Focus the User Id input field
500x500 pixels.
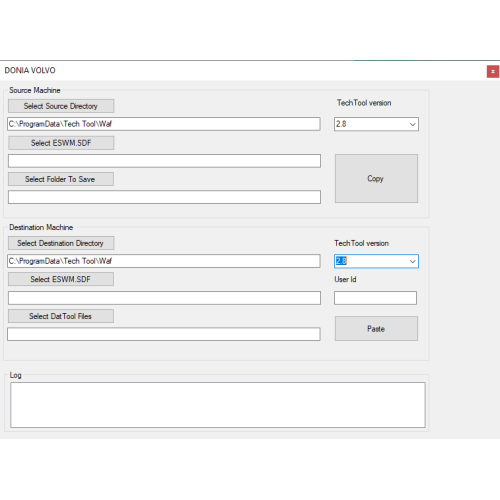[x=375, y=298]
